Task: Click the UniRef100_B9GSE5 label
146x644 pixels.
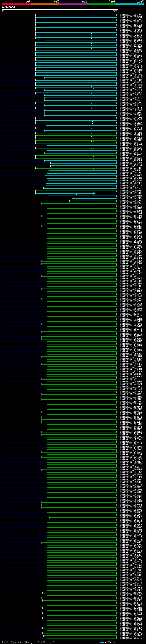Action: (x=131, y=40)
